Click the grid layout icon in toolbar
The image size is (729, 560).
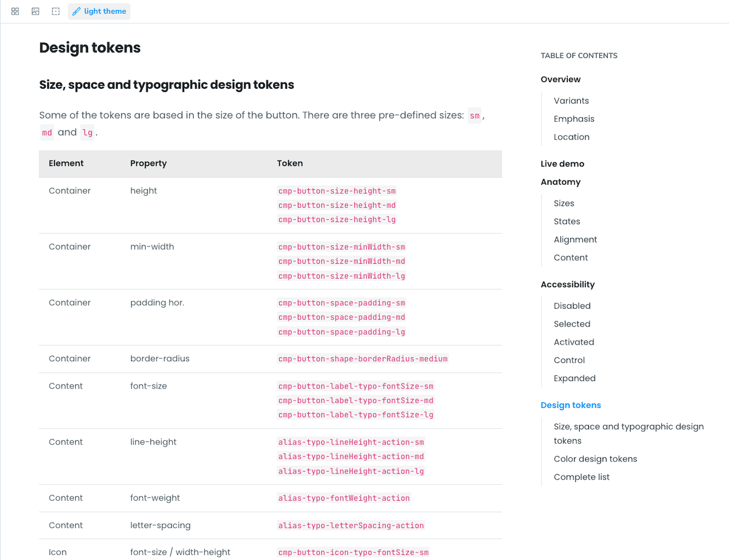15,11
